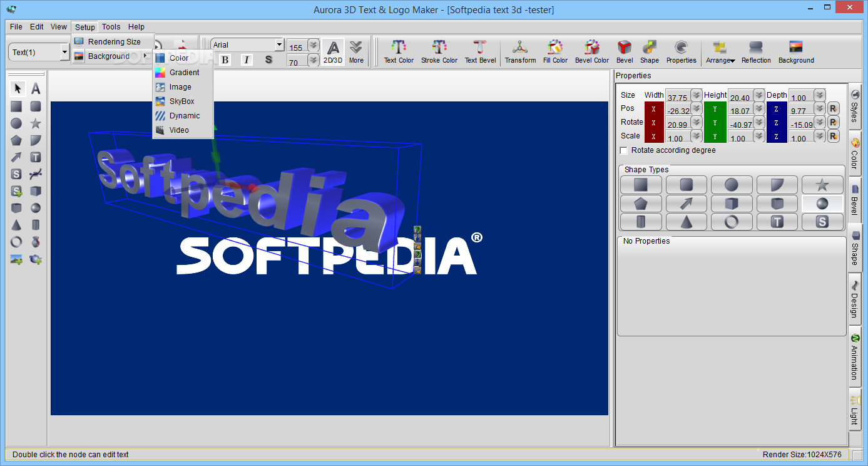The width and height of the screenshot is (868, 466).
Task: Choose the cone tool in left toolbox
Action: pos(17,225)
